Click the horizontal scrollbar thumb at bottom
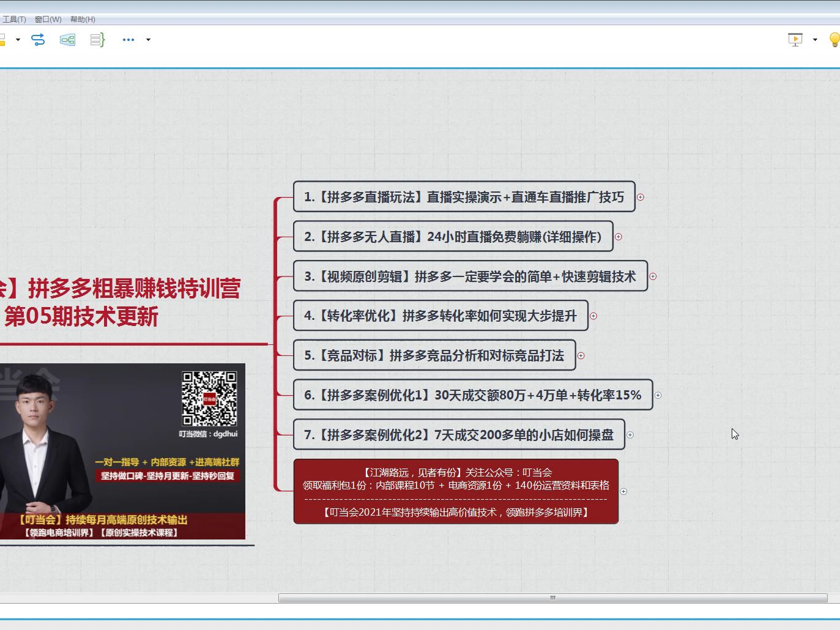This screenshot has width=840, height=630. click(x=553, y=598)
